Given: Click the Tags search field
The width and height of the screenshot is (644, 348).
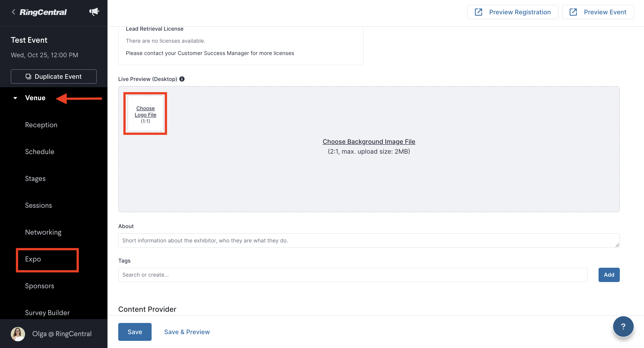Looking at the screenshot, I should pyautogui.click(x=353, y=275).
